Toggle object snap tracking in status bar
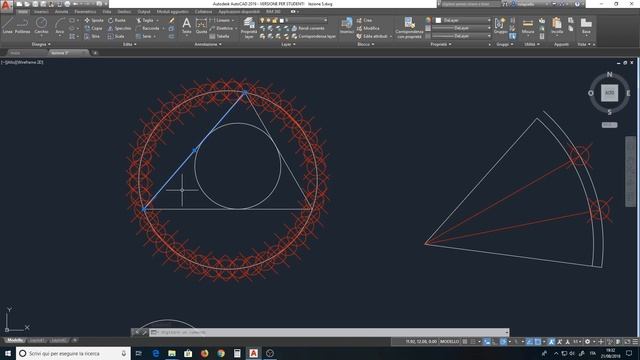The width and height of the screenshot is (640, 360). (529, 342)
